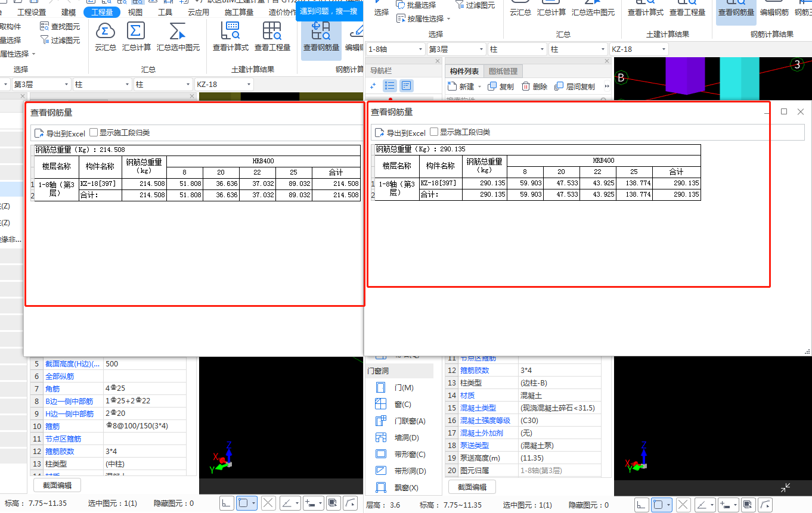Click 新建 in the 构件列表 toolbar

[463, 86]
